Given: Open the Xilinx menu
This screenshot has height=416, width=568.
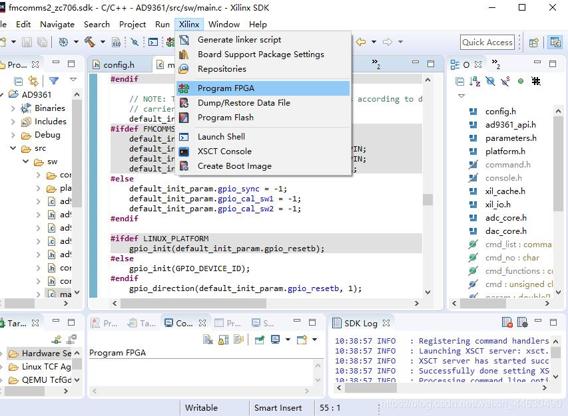Looking at the screenshot, I should pos(189,24).
